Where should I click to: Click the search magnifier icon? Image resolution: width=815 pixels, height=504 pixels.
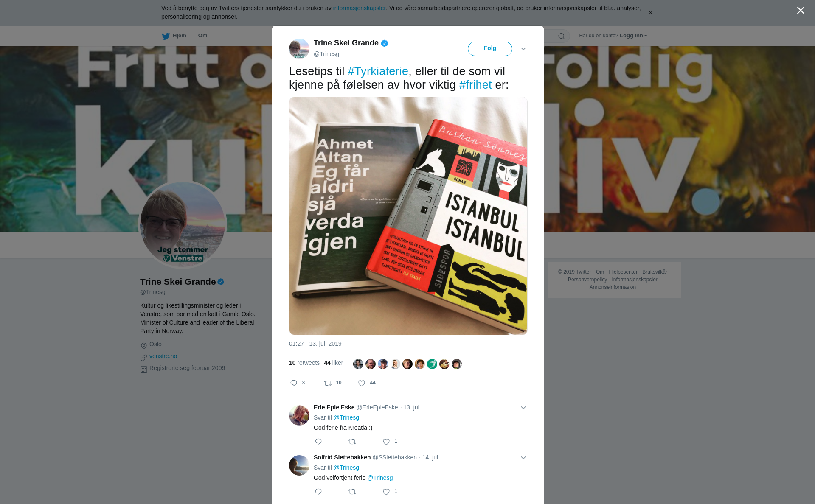pyautogui.click(x=562, y=36)
